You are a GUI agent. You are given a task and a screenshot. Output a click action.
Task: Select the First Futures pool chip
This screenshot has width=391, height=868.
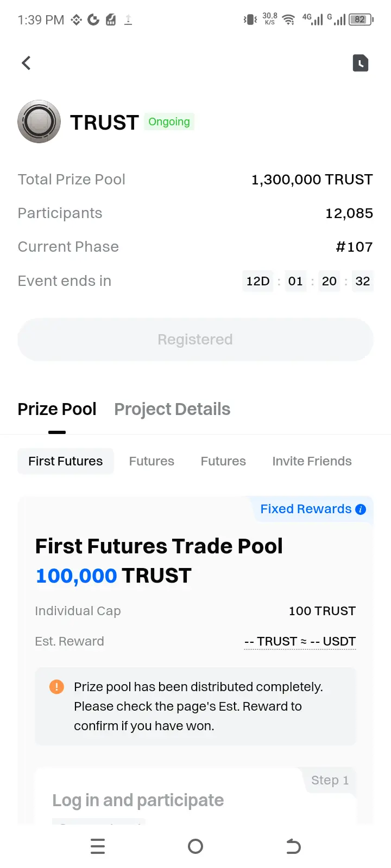pos(66,461)
